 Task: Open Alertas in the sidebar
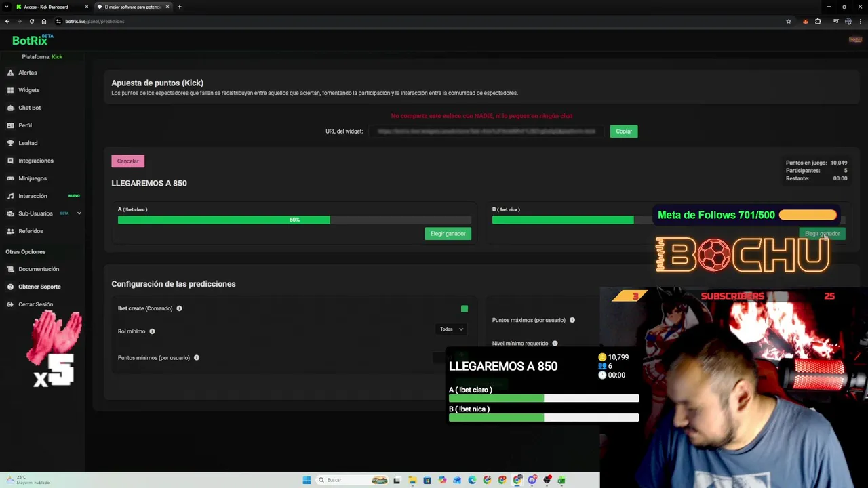click(x=27, y=73)
